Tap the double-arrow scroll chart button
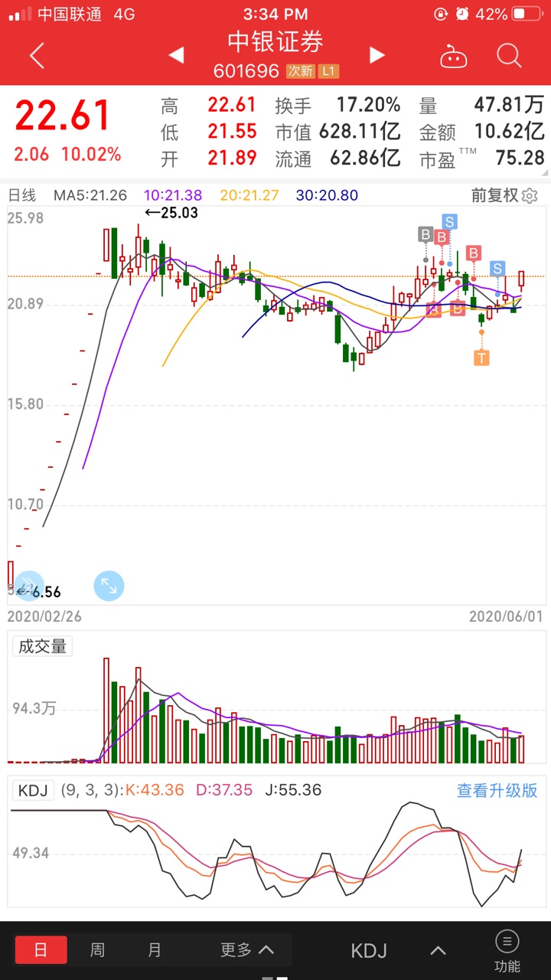Image resolution: width=551 pixels, height=980 pixels. (x=29, y=586)
